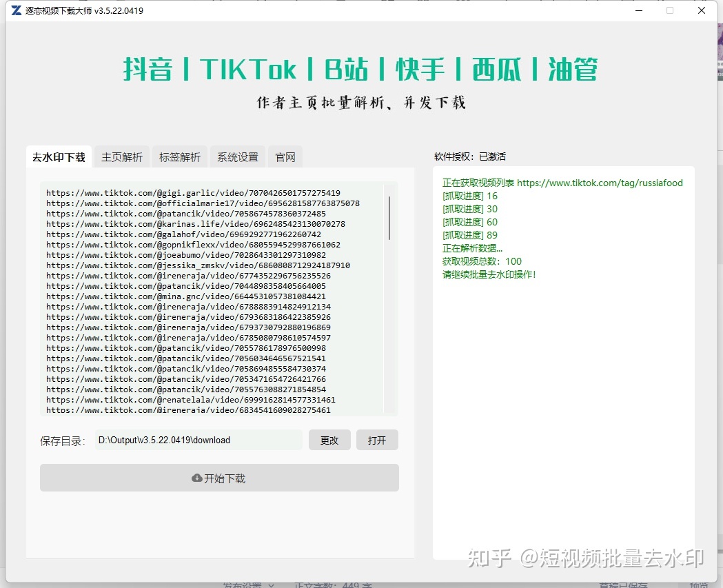Open the 主页解析 tab
723x588 pixels.
point(122,157)
